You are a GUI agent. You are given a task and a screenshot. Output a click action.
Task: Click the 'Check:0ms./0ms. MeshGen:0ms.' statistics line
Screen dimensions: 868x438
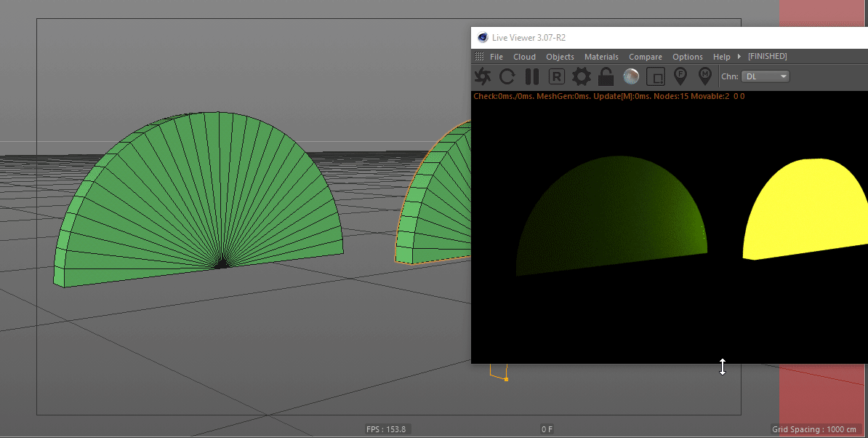coord(609,96)
